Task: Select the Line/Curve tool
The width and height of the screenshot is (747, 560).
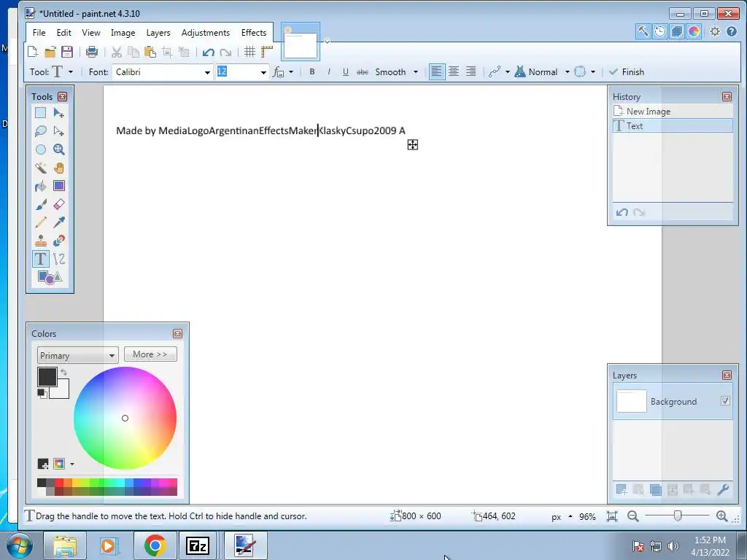Action: tap(58, 259)
